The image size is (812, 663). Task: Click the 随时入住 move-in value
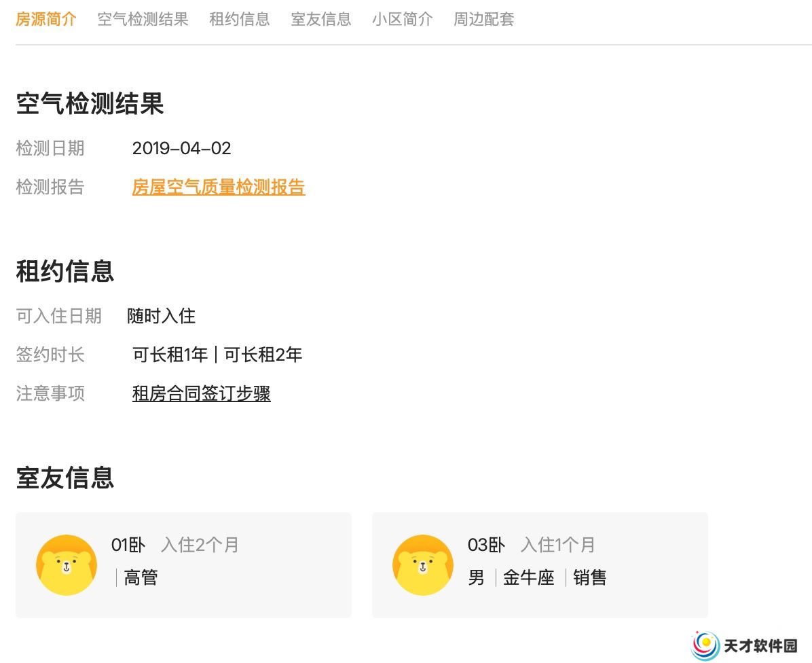click(x=161, y=316)
